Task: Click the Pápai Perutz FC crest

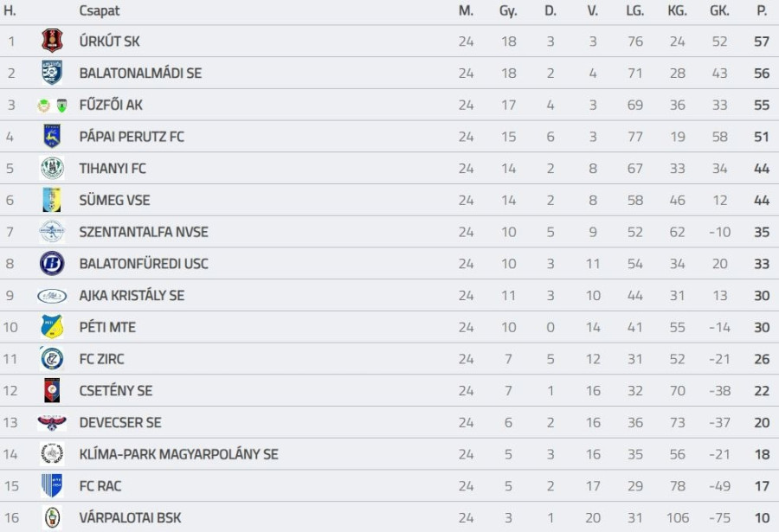Action: 52,136
